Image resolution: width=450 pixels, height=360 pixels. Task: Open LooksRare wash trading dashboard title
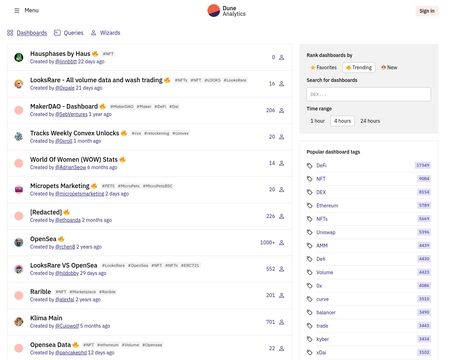pos(96,80)
